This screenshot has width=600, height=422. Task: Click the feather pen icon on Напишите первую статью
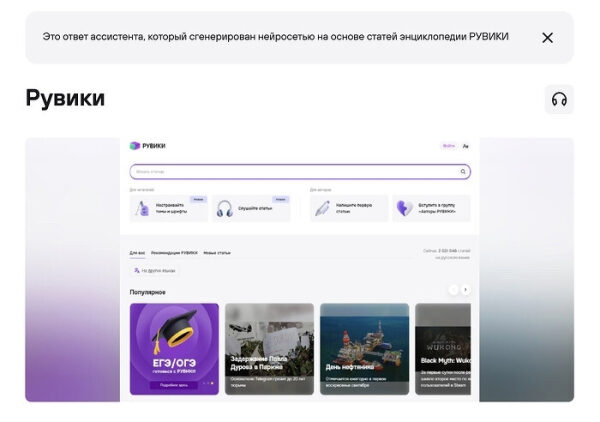pyautogui.click(x=322, y=209)
